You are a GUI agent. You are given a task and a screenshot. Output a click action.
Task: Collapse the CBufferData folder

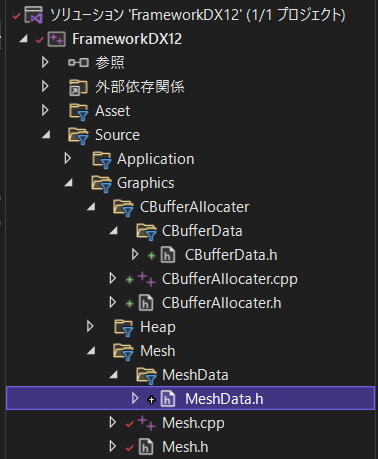coord(114,231)
